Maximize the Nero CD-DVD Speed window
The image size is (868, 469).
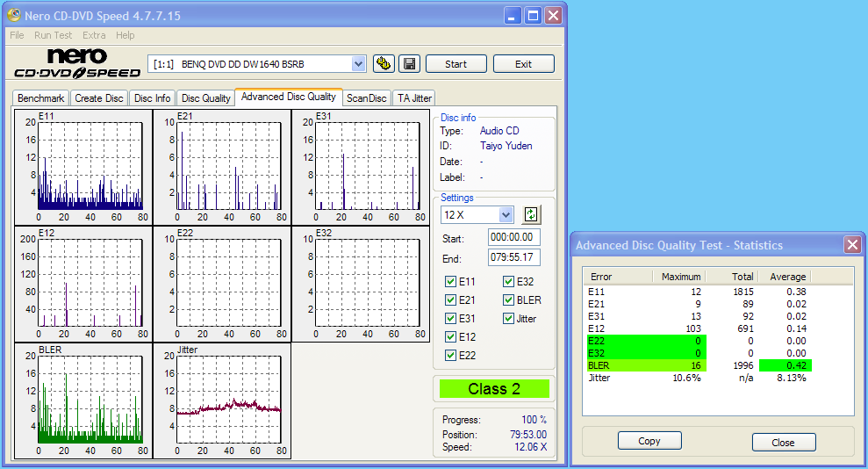tap(533, 16)
